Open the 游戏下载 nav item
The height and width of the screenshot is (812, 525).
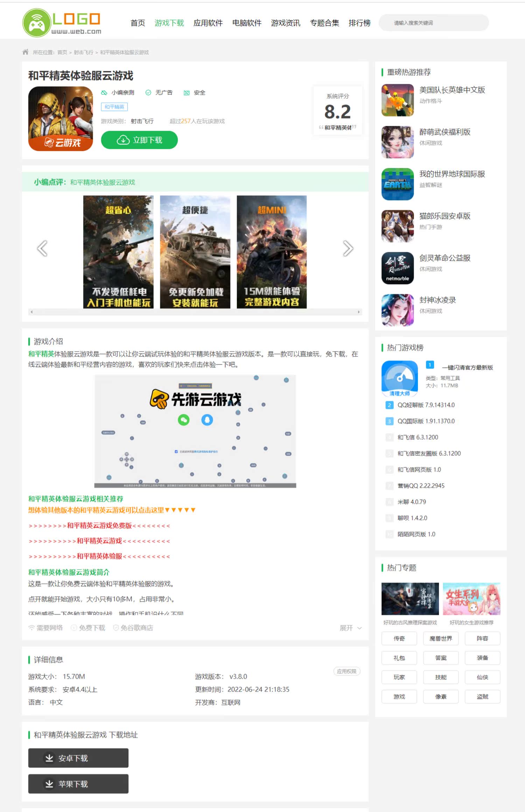169,23
